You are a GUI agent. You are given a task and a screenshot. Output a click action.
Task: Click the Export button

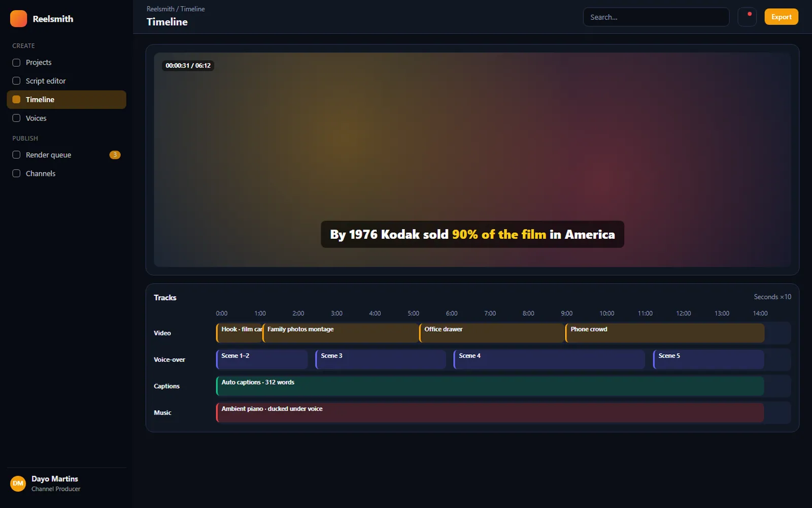pyautogui.click(x=782, y=17)
